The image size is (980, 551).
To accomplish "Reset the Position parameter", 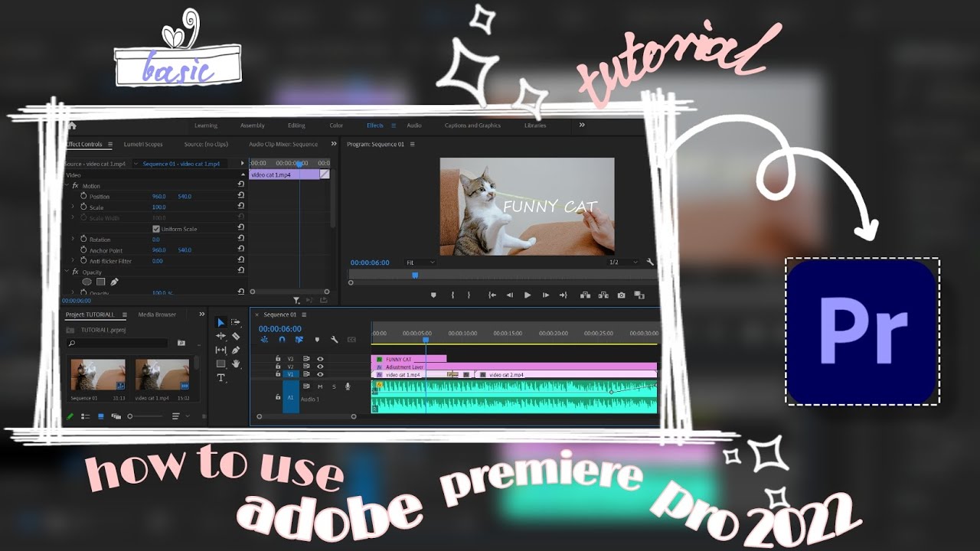I will pos(241,197).
